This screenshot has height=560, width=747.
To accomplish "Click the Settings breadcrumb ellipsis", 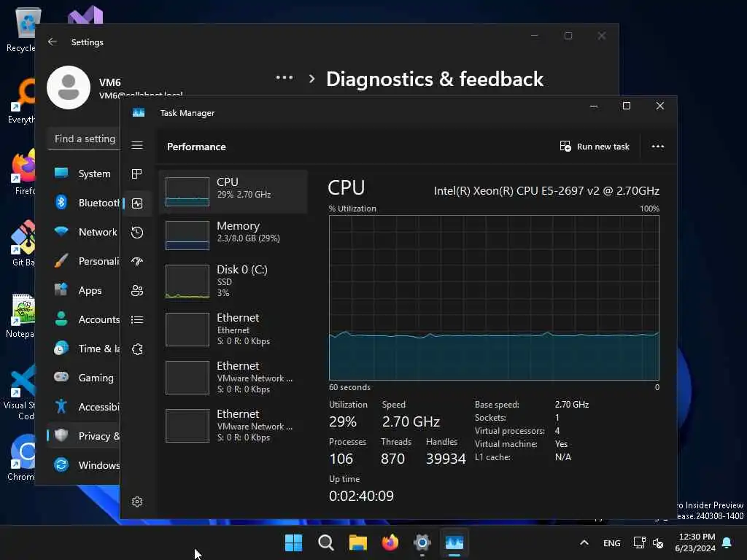I will pyautogui.click(x=285, y=78).
